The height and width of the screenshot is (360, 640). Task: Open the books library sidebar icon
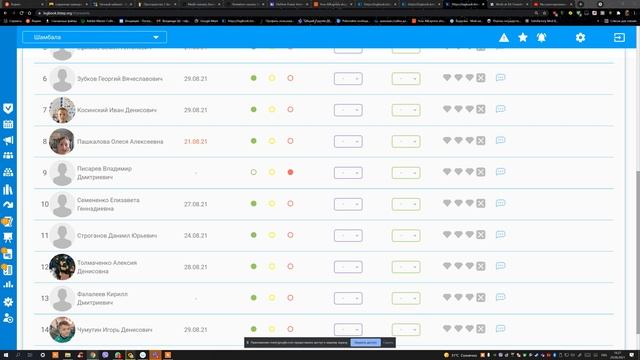pyautogui.click(x=8, y=189)
